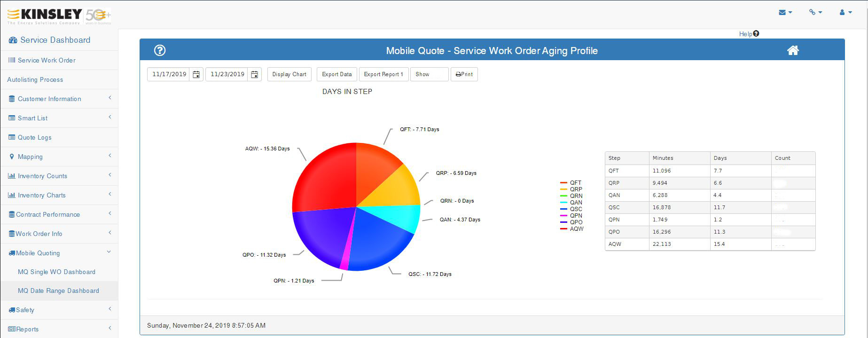The height and width of the screenshot is (338, 868).
Task: Click the Mobile Quoting truck icon
Action: coord(12,253)
